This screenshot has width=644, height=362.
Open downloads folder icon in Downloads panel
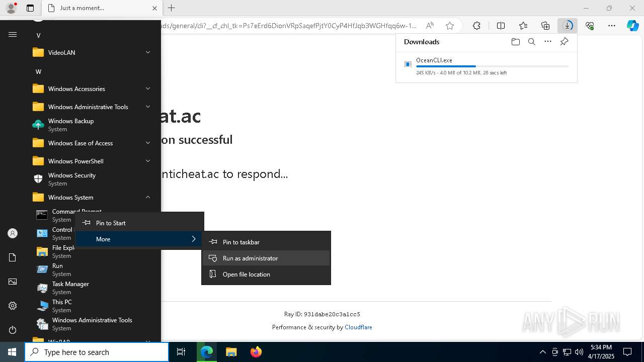[x=515, y=42]
